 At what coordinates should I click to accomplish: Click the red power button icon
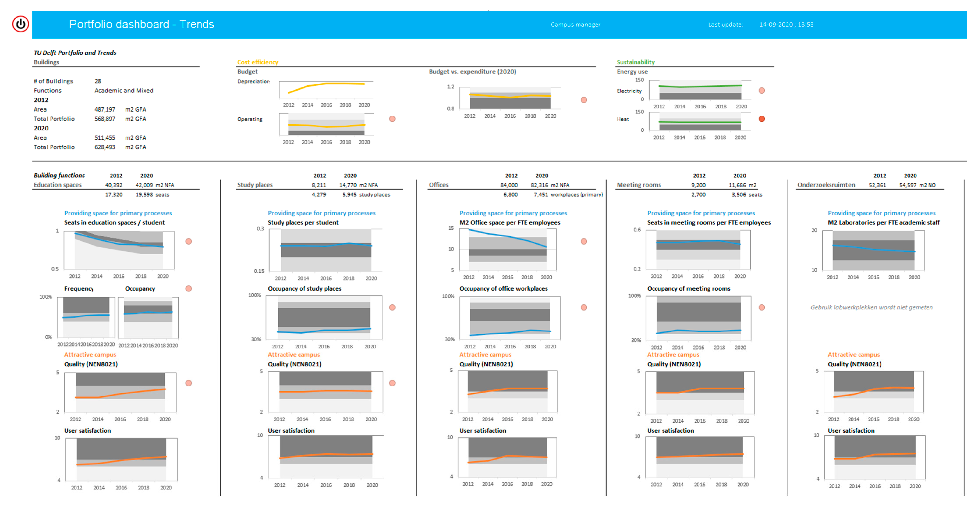pyautogui.click(x=21, y=24)
